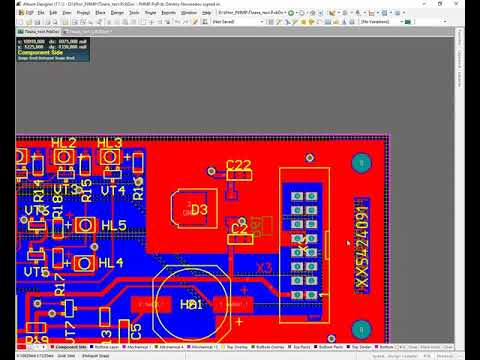This screenshot has width=480, height=360.
Task: Open the Tools menu
Action: pyautogui.click(x=134, y=13)
